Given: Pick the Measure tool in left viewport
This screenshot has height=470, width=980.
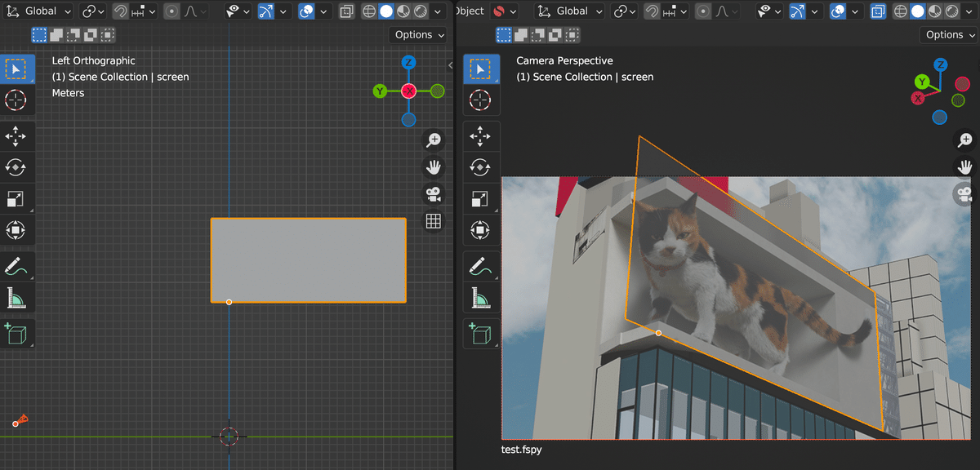Looking at the screenshot, I should 16,299.
